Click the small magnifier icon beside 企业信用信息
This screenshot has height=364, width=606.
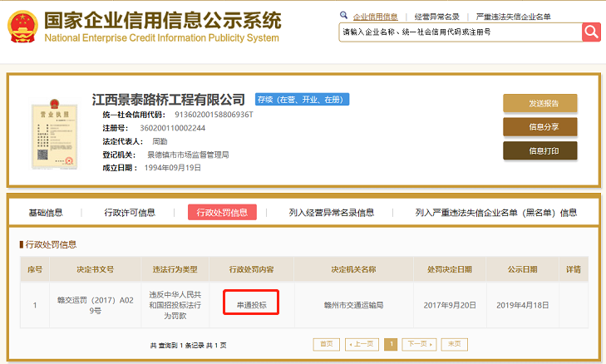(343, 15)
